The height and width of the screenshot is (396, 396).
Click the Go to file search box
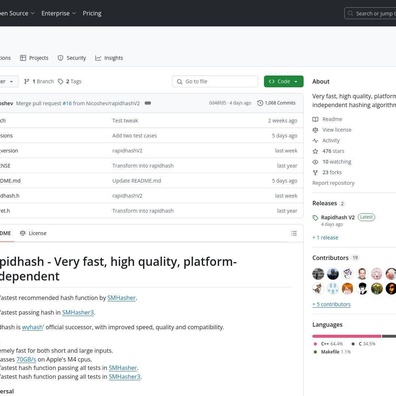point(215,81)
